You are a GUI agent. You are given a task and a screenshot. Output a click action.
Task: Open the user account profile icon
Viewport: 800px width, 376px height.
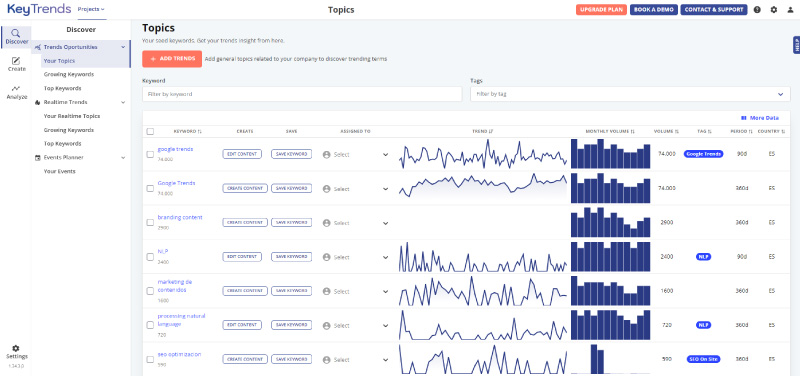click(791, 10)
